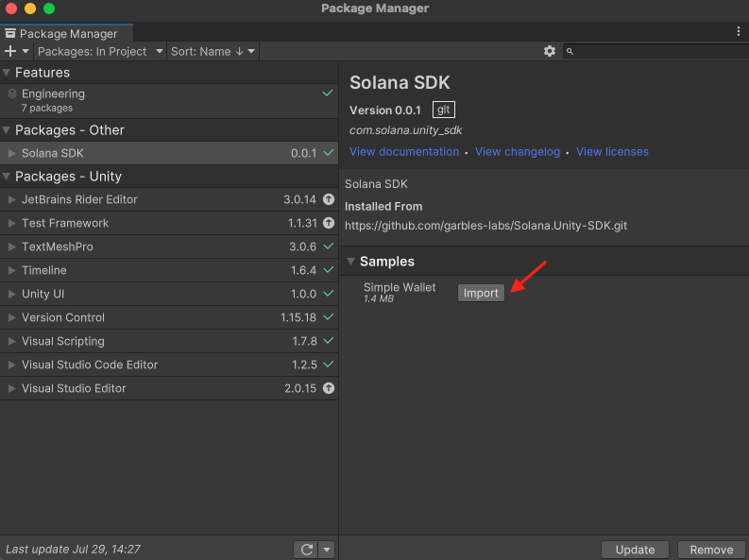
Task: Open the Packages: In Project dropdown
Action: (100, 51)
